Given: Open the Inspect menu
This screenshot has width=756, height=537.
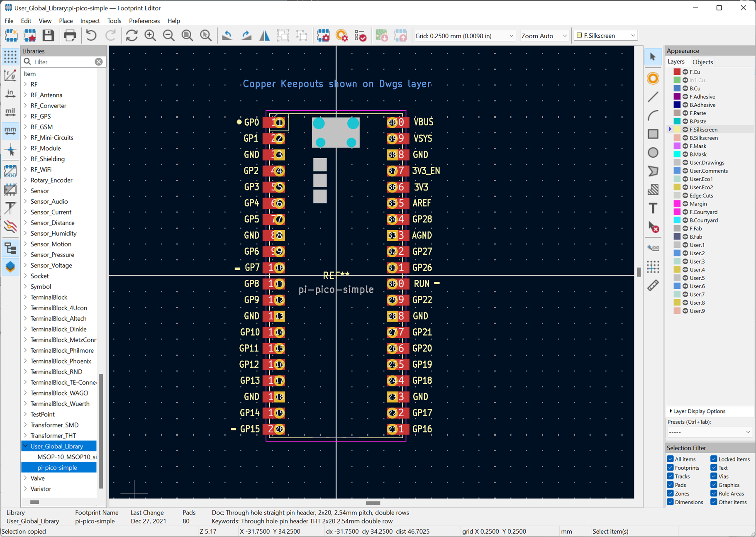Looking at the screenshot, I should click(90, 21).
